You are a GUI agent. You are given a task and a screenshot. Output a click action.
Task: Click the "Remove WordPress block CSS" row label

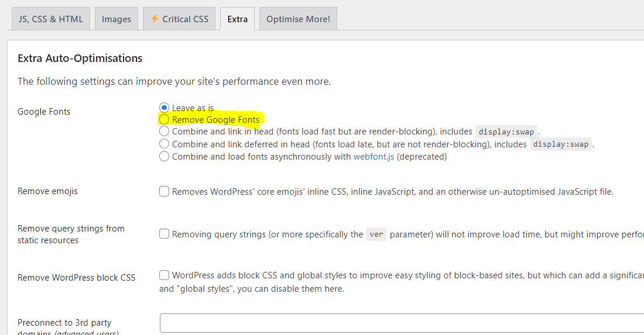(x=76, y=278)
